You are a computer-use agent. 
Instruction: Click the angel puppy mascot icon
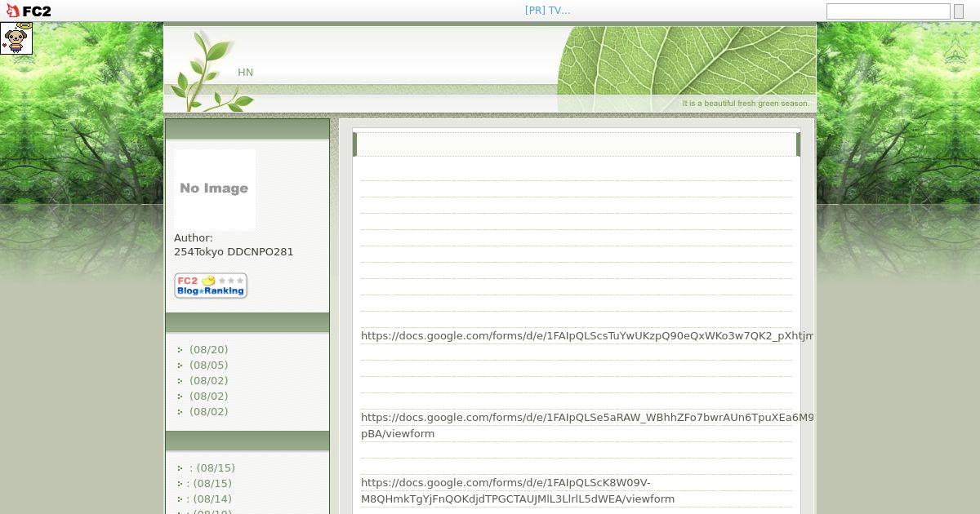point(16,38)
